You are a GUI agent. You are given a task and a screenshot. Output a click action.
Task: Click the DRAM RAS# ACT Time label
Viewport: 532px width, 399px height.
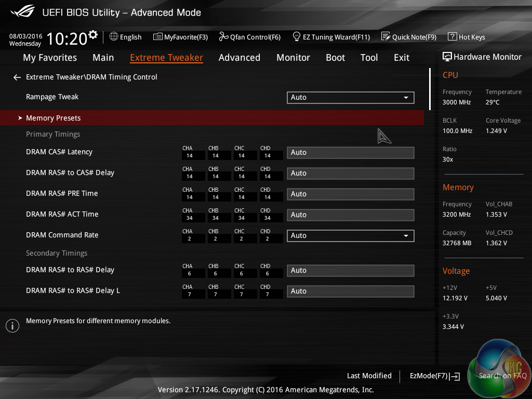click(62, 214)
